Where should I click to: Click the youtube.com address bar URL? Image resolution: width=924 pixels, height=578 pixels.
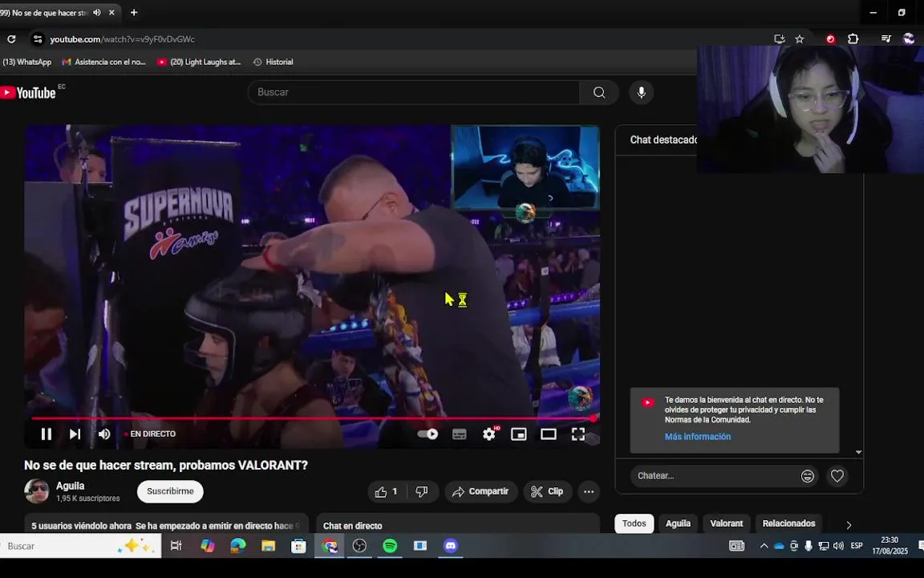[x=122, y=39]
